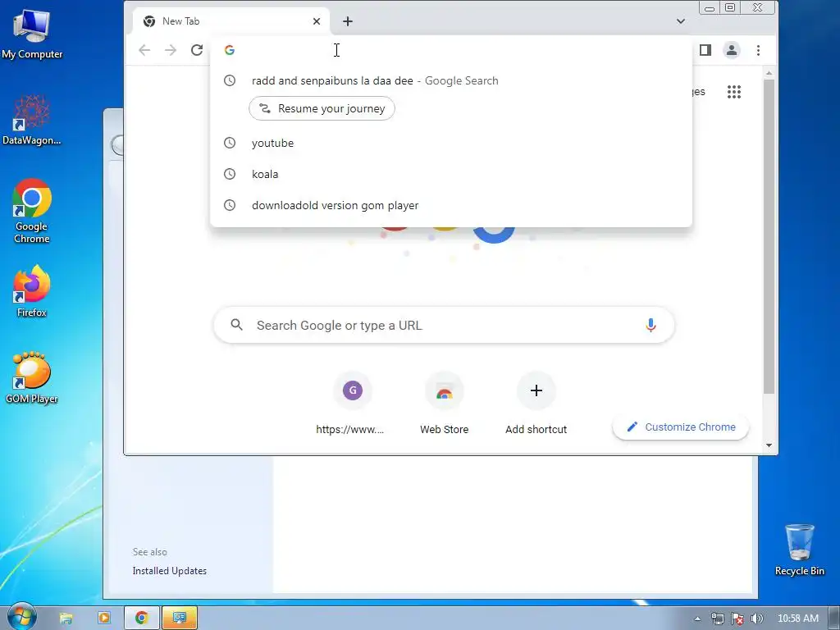
Task: Select the youtube history suggestion
Action: pos(451,143)
